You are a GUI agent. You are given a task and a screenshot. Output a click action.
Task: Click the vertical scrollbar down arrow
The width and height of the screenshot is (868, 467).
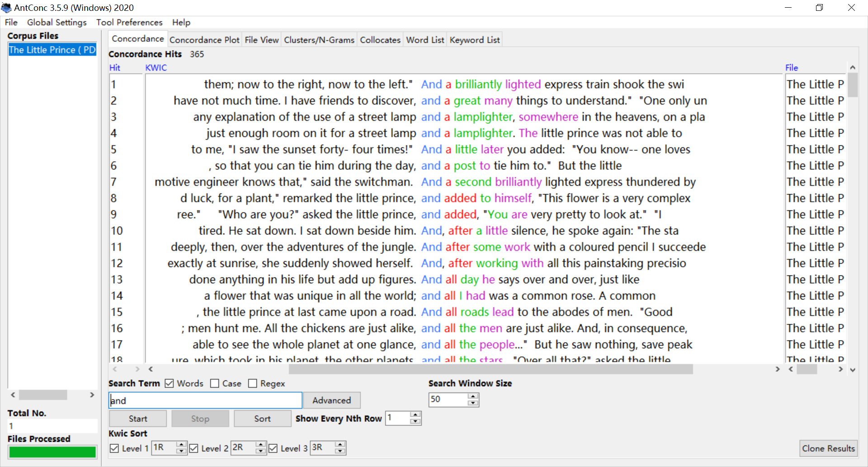(853, 370)
